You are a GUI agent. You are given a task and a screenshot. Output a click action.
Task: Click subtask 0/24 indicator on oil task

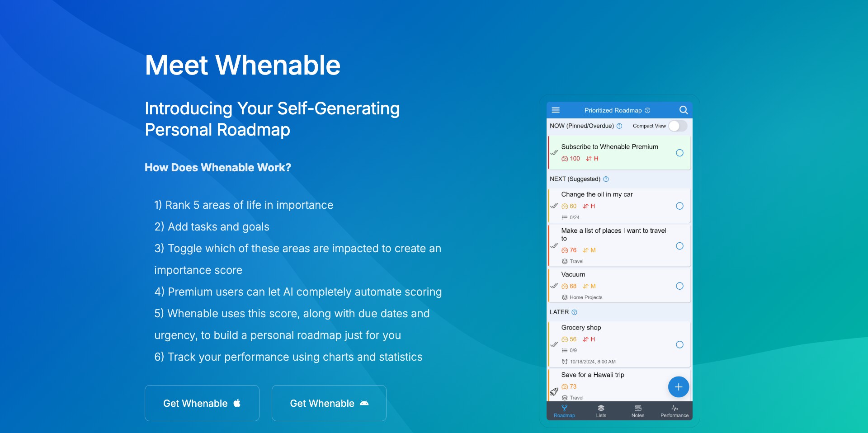571,217
